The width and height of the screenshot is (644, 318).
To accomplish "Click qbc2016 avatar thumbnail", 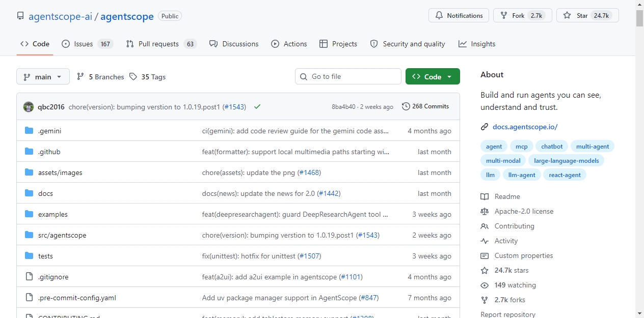I will tap(29, 107).
